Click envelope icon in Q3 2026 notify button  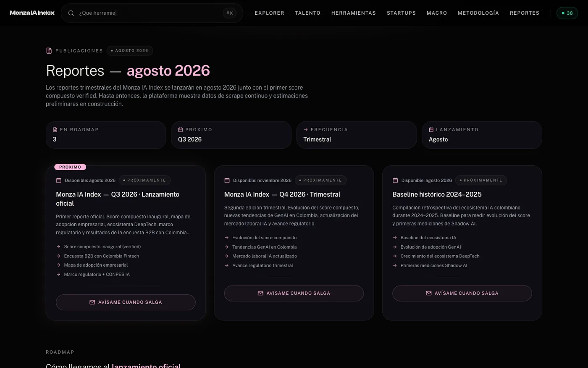tap(92, 302)
